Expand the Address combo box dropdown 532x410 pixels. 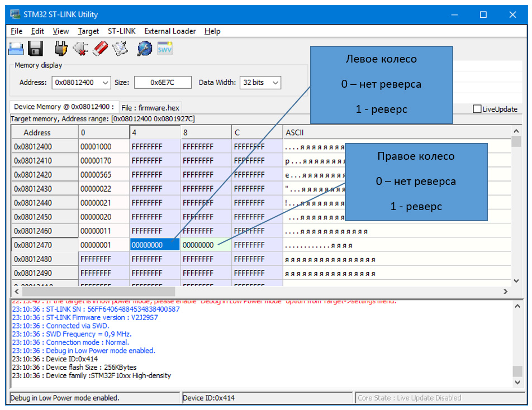coord(106,83)
